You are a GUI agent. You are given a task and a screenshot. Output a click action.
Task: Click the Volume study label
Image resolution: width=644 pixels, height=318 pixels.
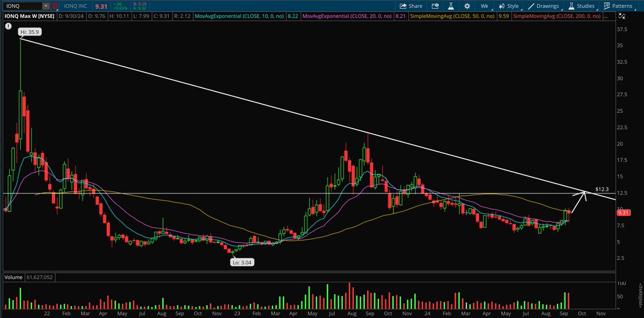(x=13, y=277)
